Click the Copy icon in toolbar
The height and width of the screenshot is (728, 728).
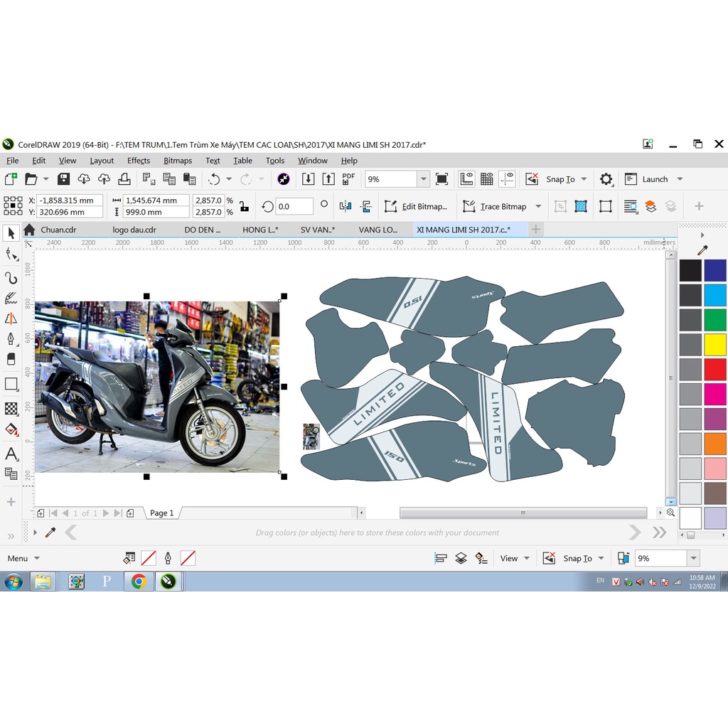[169, 179]
